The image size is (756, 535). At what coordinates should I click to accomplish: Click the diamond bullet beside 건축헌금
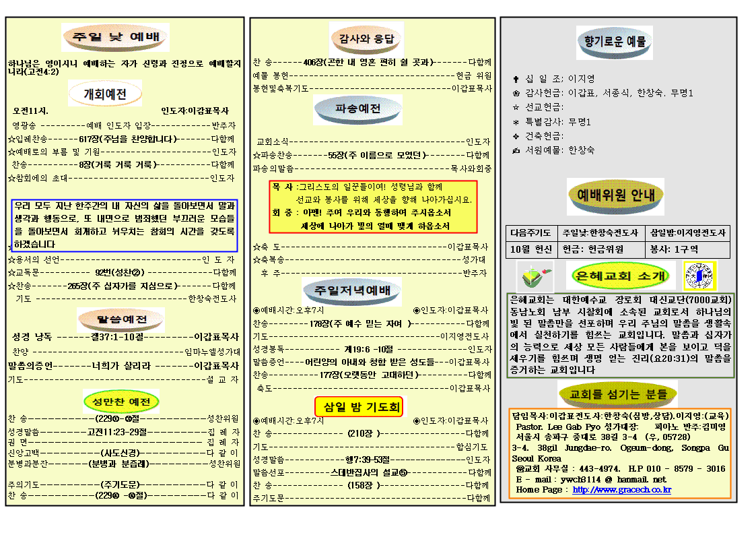(x=516, y=136)
